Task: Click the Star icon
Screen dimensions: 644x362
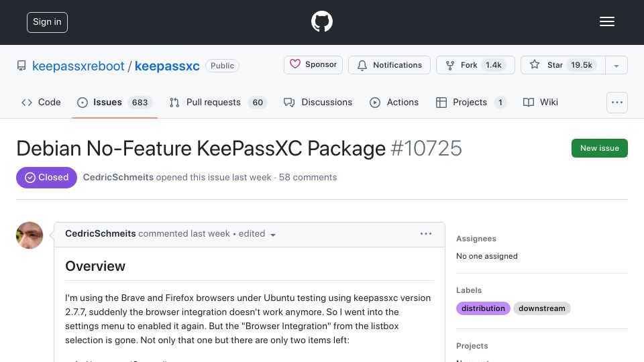Action: pyautogui.click(x=535, y=64)
